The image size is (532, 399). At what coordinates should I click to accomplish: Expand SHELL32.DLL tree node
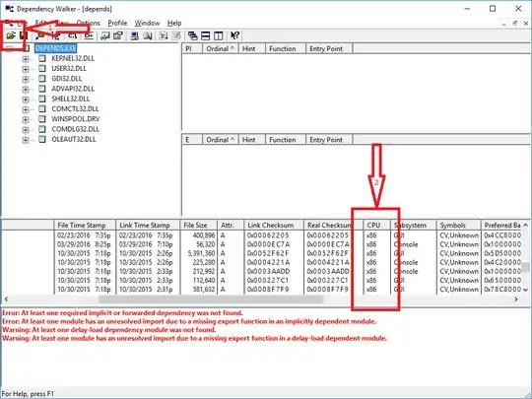(26, 100)
